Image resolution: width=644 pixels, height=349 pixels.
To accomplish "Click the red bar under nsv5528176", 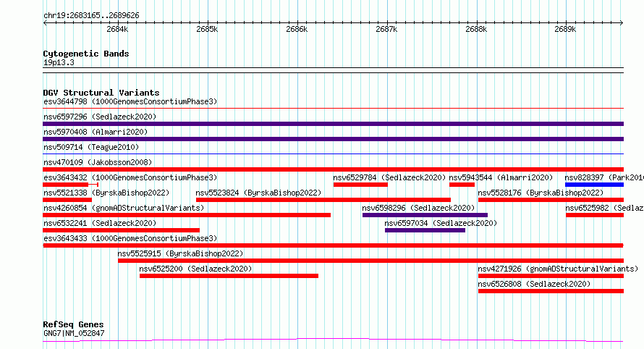I will coord(551,200).
